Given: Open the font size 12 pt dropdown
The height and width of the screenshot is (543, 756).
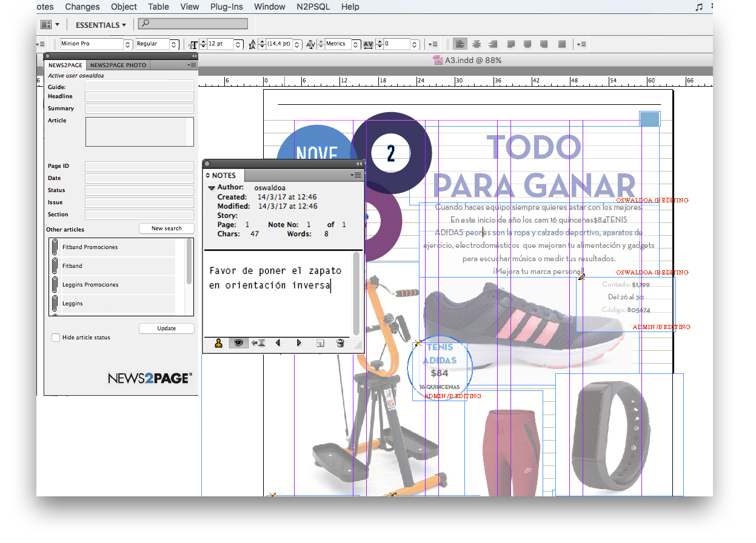Looking at the screenshot, I should point(239,44).
